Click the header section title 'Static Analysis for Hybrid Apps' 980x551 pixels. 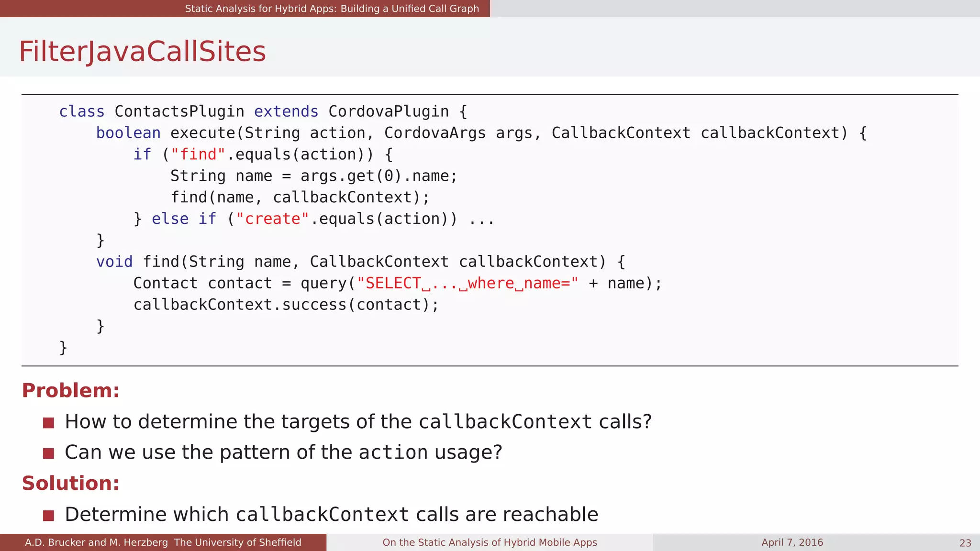332,9
